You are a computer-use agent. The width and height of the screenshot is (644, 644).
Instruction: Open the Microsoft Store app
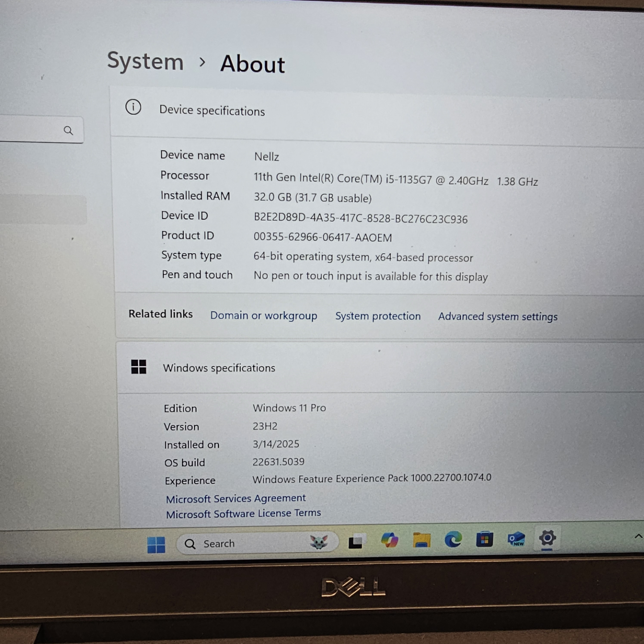point(484,539)
